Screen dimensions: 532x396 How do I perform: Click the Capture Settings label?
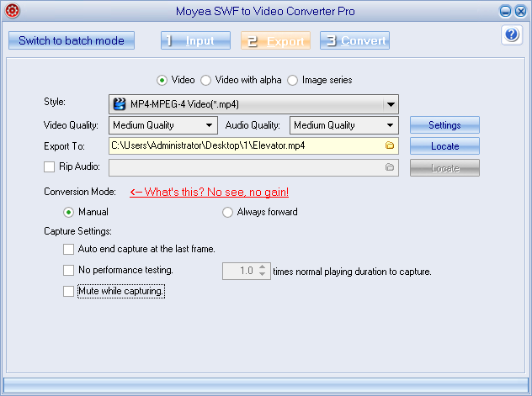(x=77, y=231)
